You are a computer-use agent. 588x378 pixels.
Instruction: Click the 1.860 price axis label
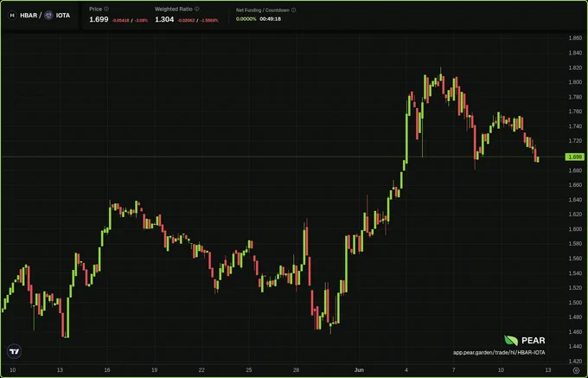click(x=575, y=38)
